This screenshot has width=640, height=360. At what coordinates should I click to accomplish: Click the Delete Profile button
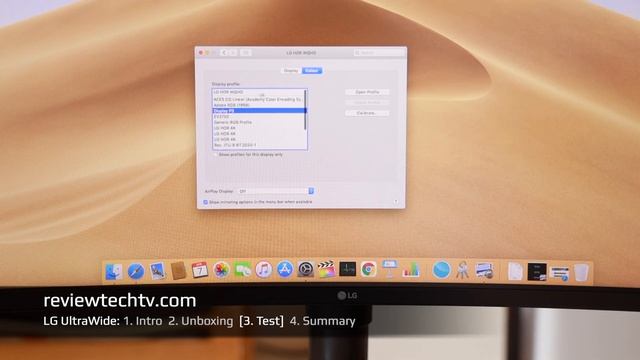(x=367, y=102)
